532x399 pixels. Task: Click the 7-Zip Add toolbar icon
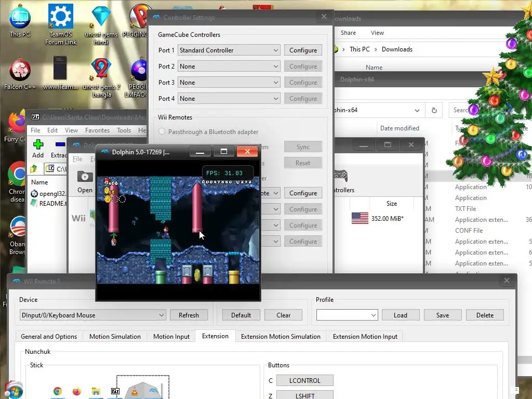click(x=38, y=144)
